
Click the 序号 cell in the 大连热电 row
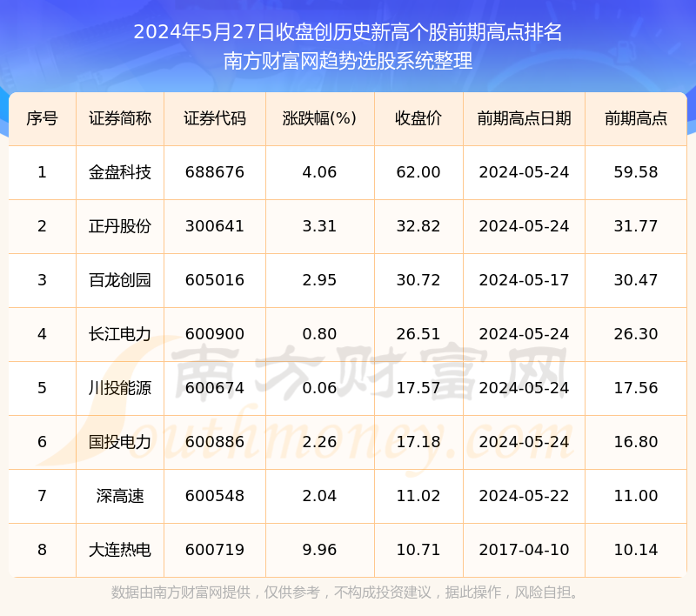(x=42, y=551)
